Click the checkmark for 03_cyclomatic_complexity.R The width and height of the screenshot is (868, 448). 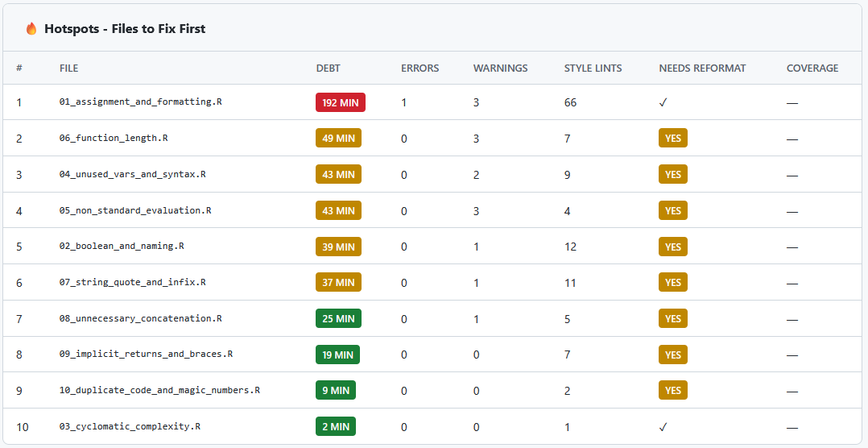tap(663, 427)
